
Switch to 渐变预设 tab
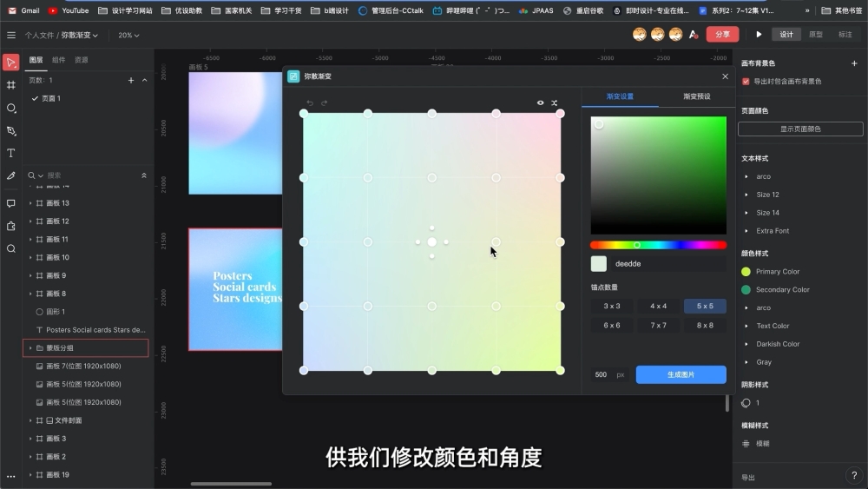tap(696, 96)
